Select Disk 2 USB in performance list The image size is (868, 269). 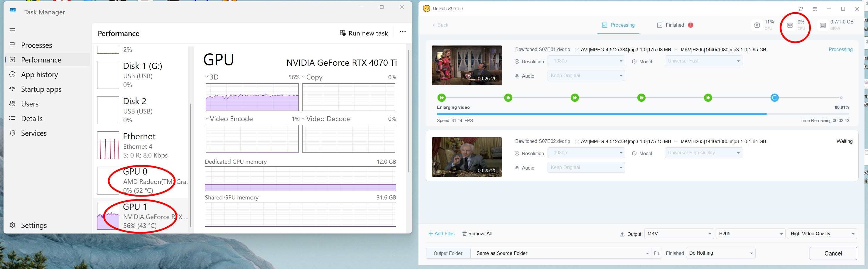[141, 110]
